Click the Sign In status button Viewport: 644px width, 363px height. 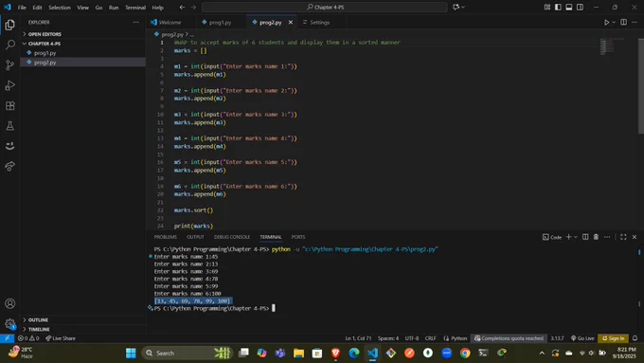click(613, 338)
